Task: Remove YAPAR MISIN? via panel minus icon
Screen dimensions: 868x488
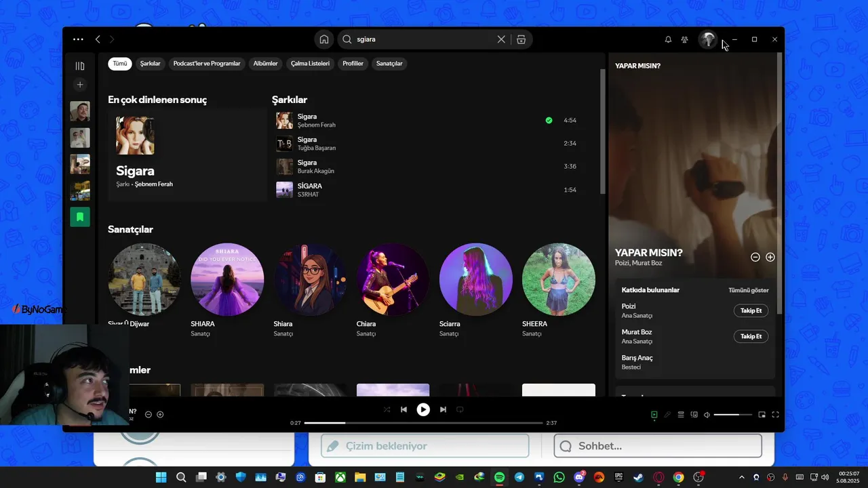Action: pyautogui.click(x=755, y=257)
